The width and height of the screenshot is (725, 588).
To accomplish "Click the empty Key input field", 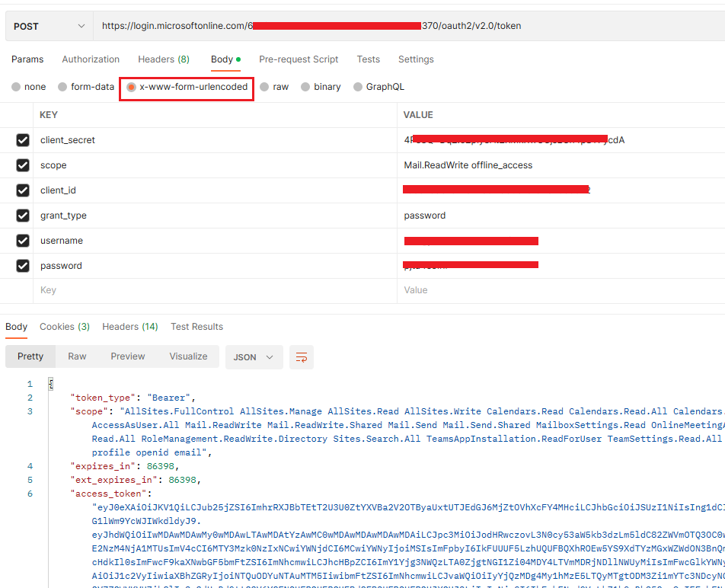I will pos(215,290).
